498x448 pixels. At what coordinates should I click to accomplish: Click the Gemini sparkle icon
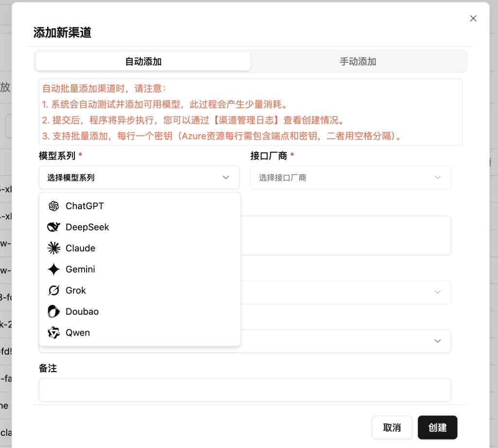point(53,269)
